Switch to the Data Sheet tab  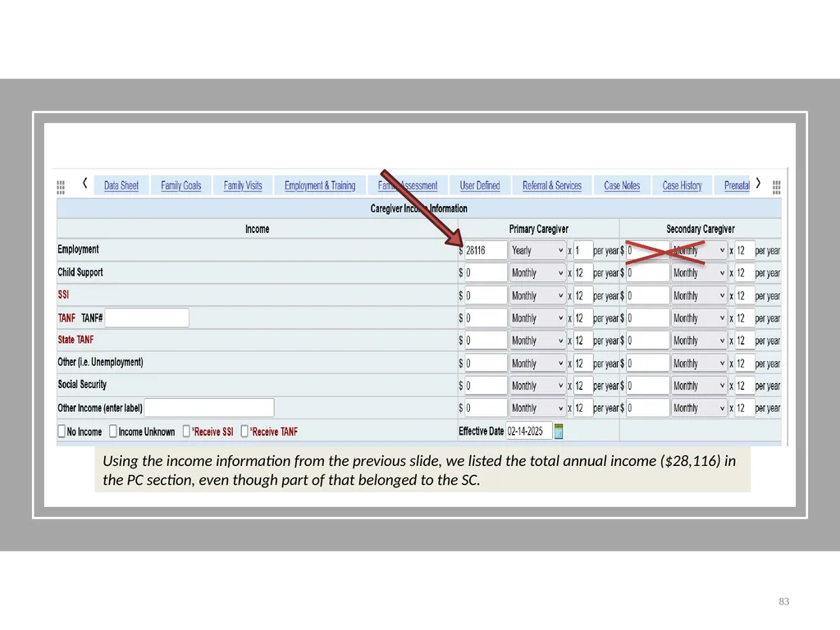pos(121,185)
